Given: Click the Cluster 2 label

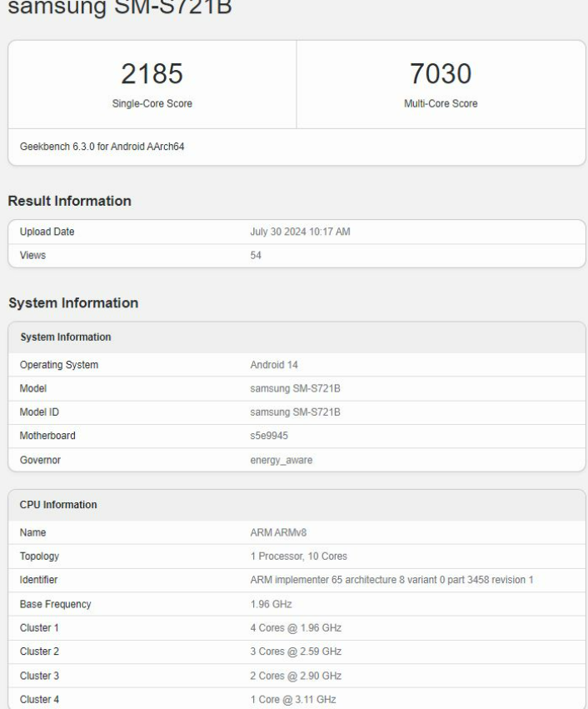Looking at the screenshot, I should point(39,652).
